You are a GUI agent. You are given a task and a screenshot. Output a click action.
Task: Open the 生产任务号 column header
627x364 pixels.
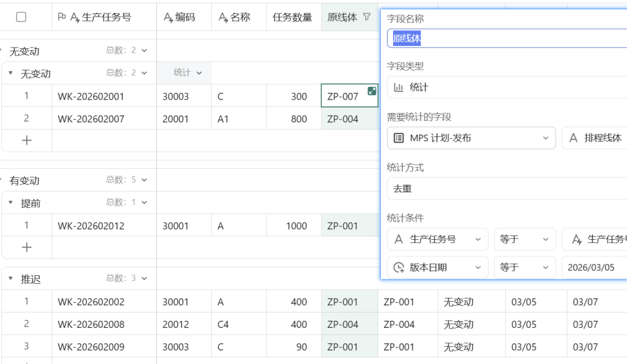tap(104, 17)
